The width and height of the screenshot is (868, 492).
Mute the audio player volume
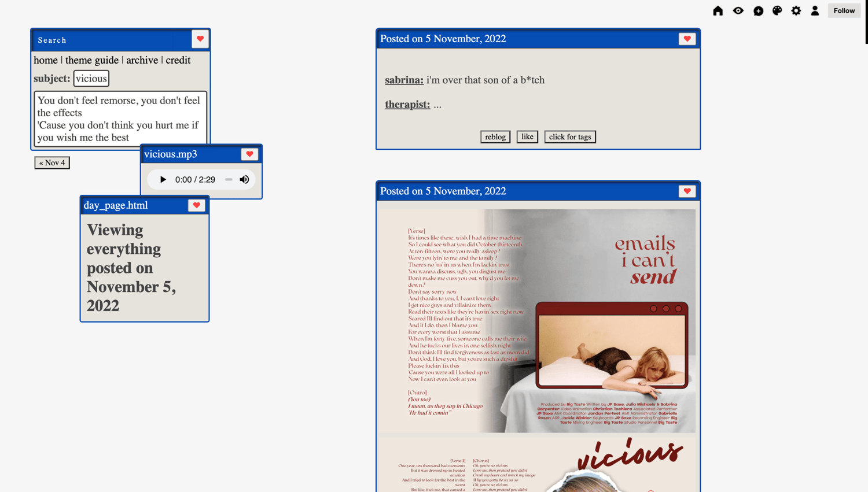tap(244, 180)
